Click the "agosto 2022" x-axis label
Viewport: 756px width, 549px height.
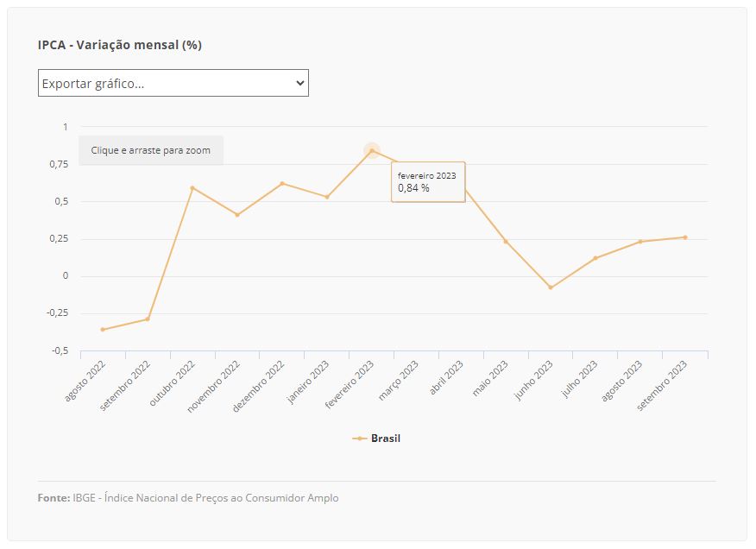click(x=85, y=382)
